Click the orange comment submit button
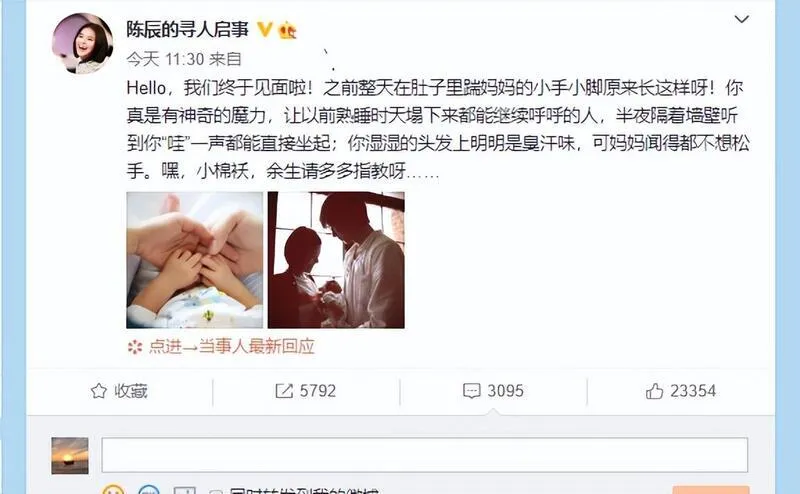Viewport: 800px width, 494px height. (x=711, y=490)
